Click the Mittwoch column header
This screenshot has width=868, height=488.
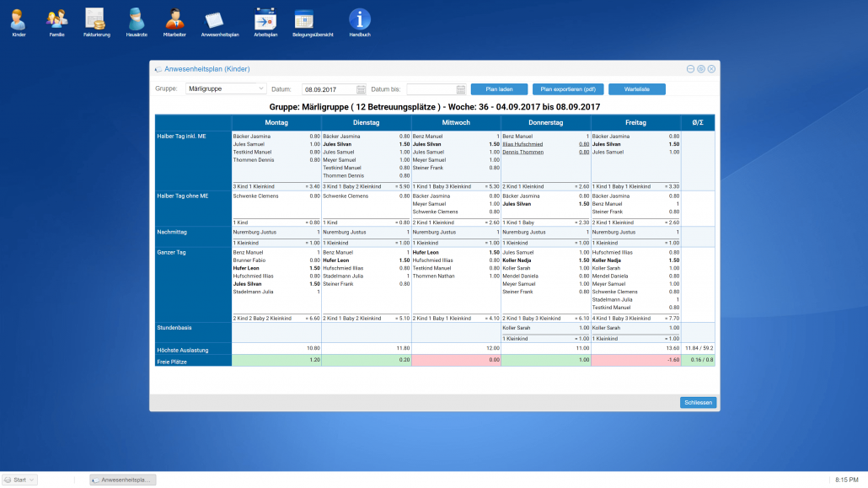tap(456, 122)
